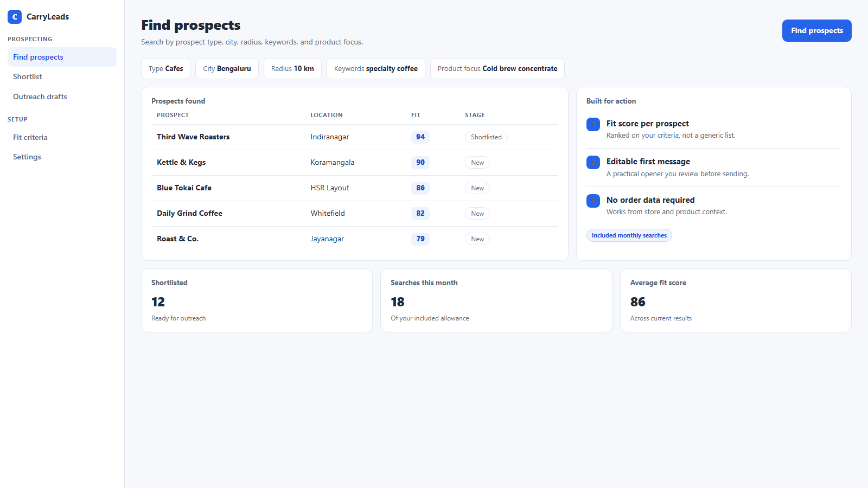Go to Shortlist in the sidebar
This screenshot has height=488, width=868.
click(x=62, y=76)
